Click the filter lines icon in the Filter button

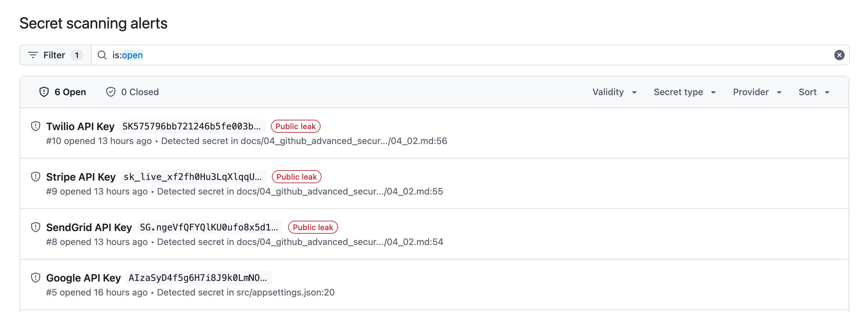(x=33, y=55)
